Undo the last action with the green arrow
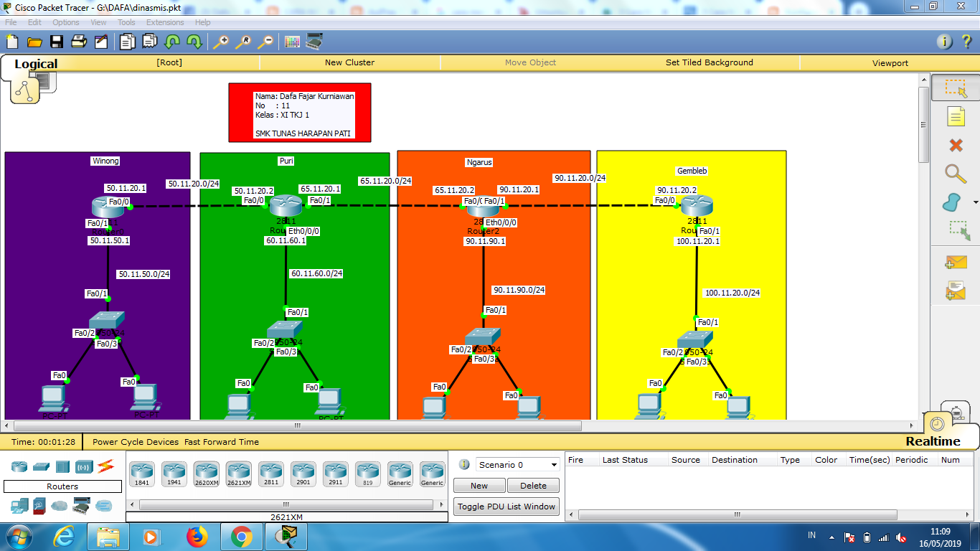 pos(172,41)
